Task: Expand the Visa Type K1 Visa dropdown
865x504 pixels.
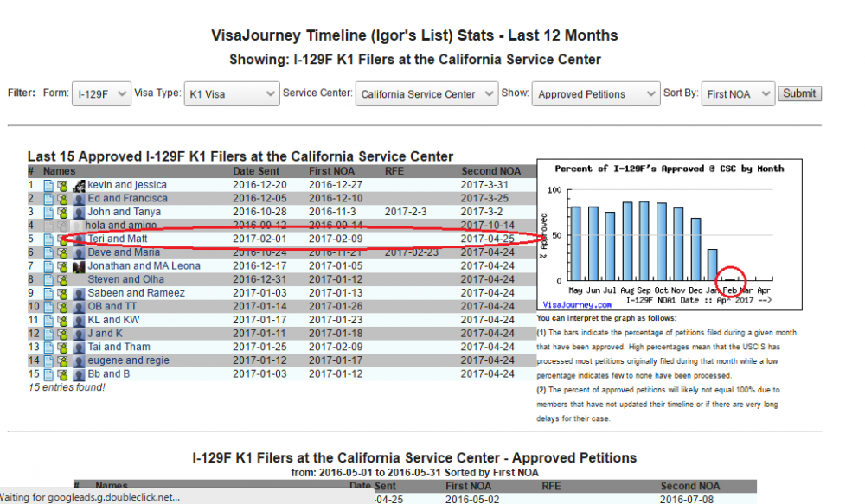Action: (232, 93)
